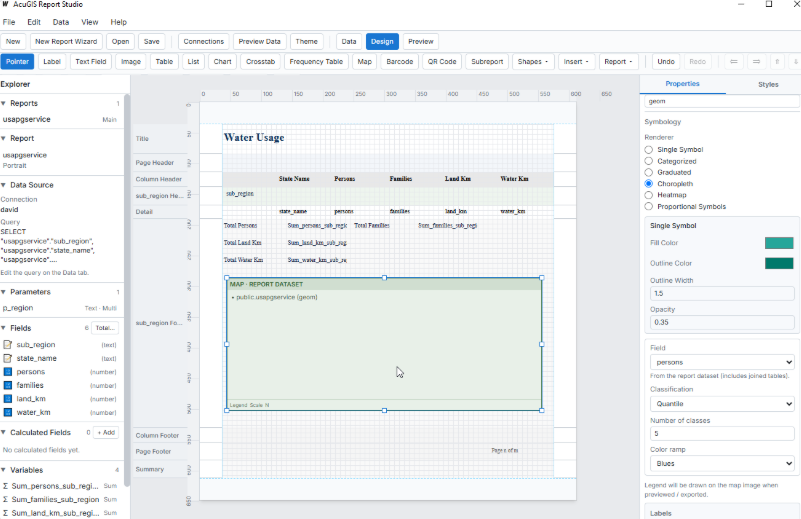This screenshot has height=519, width=801.
Task: Click the Fill Color swatch
Action: point(779,243)
